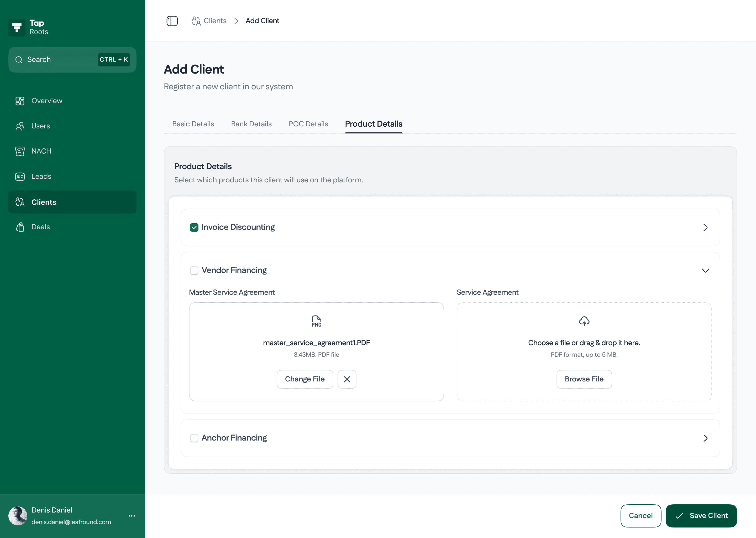Expand the Anchor Financing section chevron
The image size is (756, 538).
705,438
